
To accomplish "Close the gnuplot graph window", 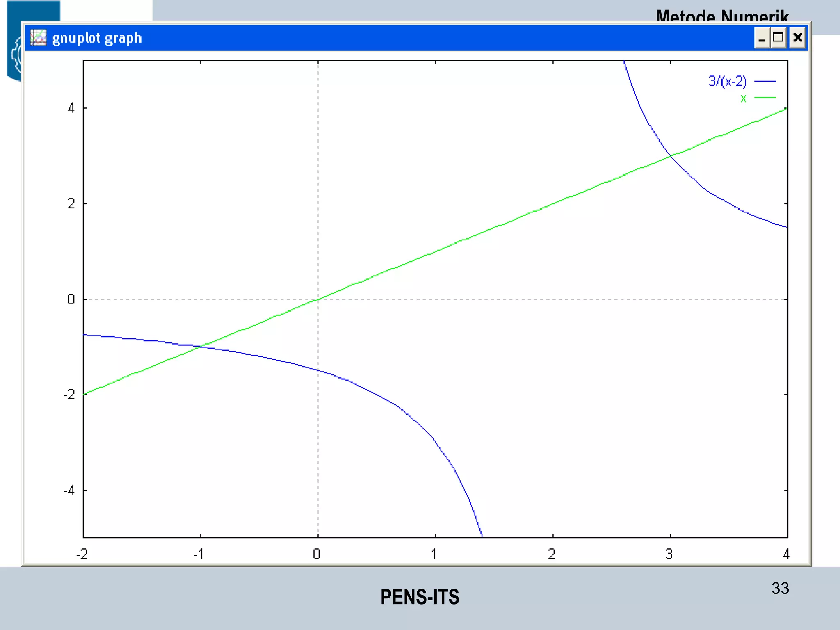I will (x=797, y=38).
